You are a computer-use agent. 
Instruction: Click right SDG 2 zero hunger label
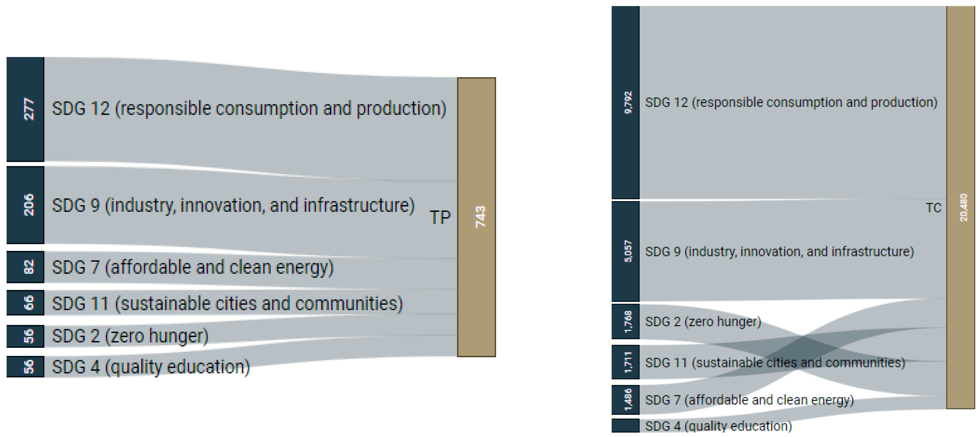point(703,322)
